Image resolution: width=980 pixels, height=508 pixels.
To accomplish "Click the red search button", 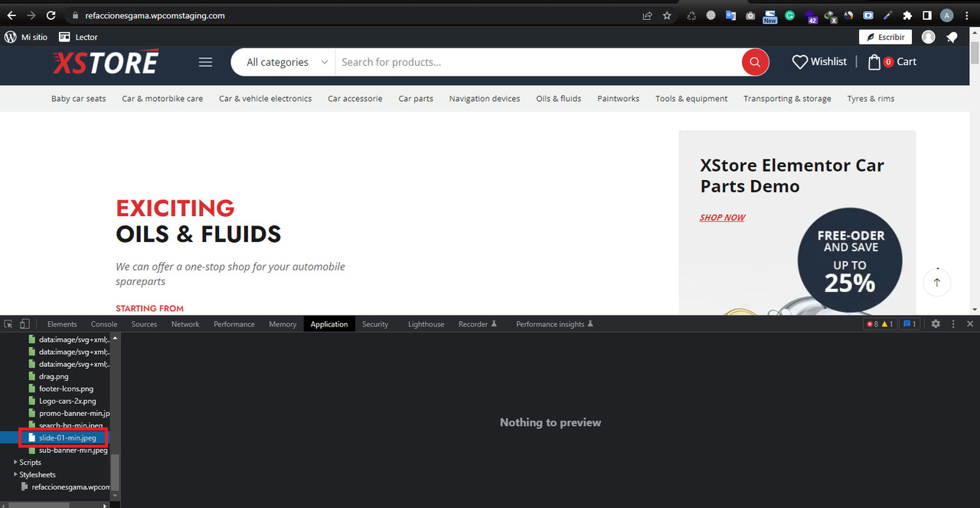I will coord(755,62).
